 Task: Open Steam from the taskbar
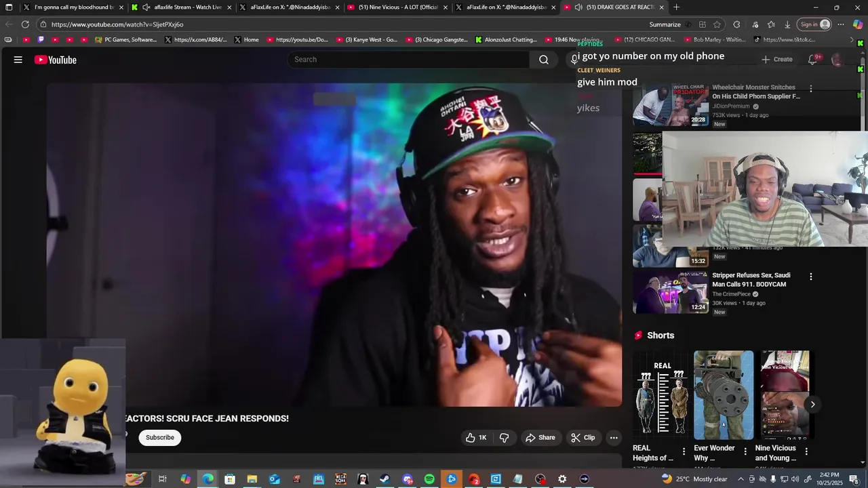click(x=384, y=479)
